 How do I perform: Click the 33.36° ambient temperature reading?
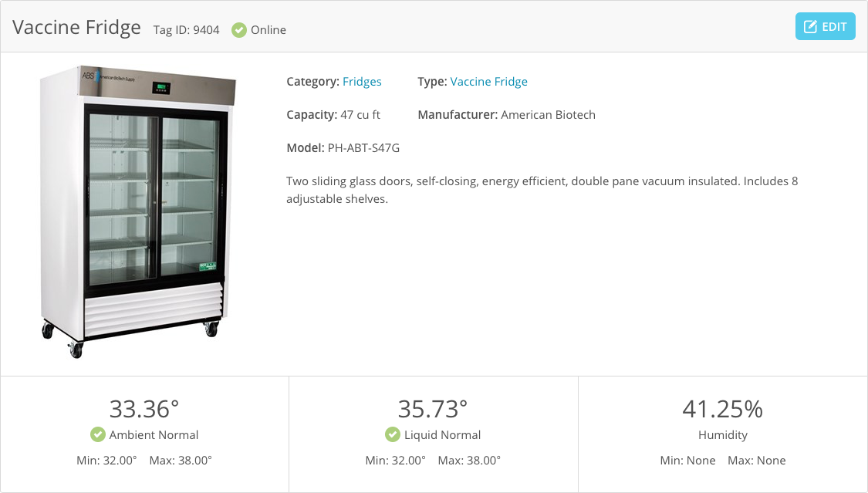click(144, 409)
